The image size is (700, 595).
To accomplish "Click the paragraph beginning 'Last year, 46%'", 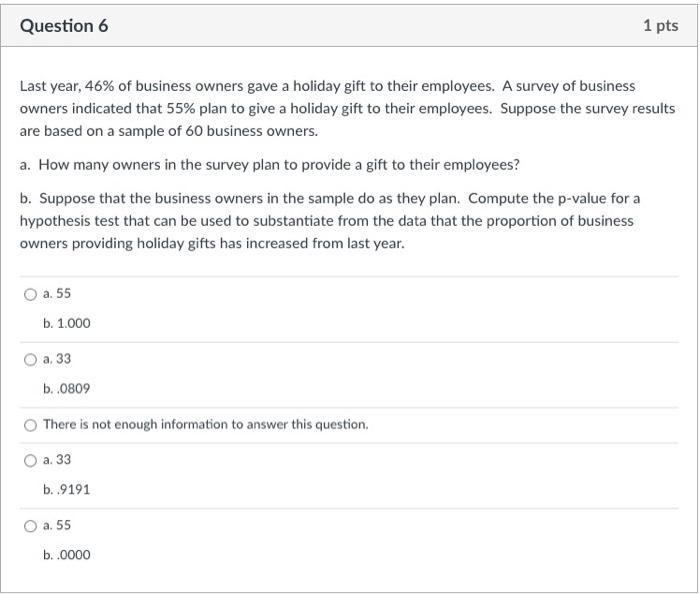I will (x=347, y=108).
